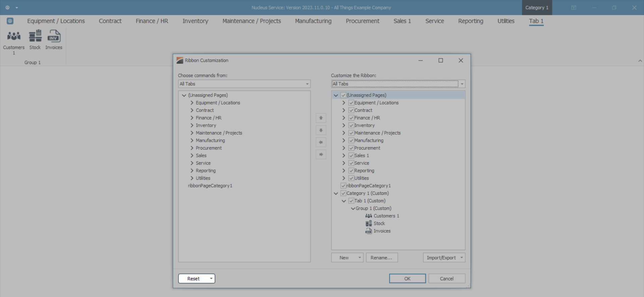Uncheck the Finance / HR checkbox
Screen dimensions: 644x297
pyautogui.click(x=351, y=118)
